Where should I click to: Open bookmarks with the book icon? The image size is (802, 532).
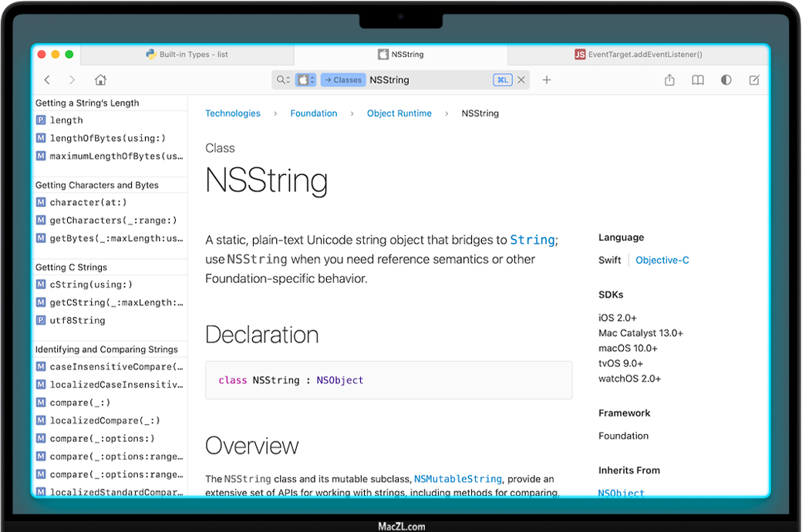click(x=698, y=80)
